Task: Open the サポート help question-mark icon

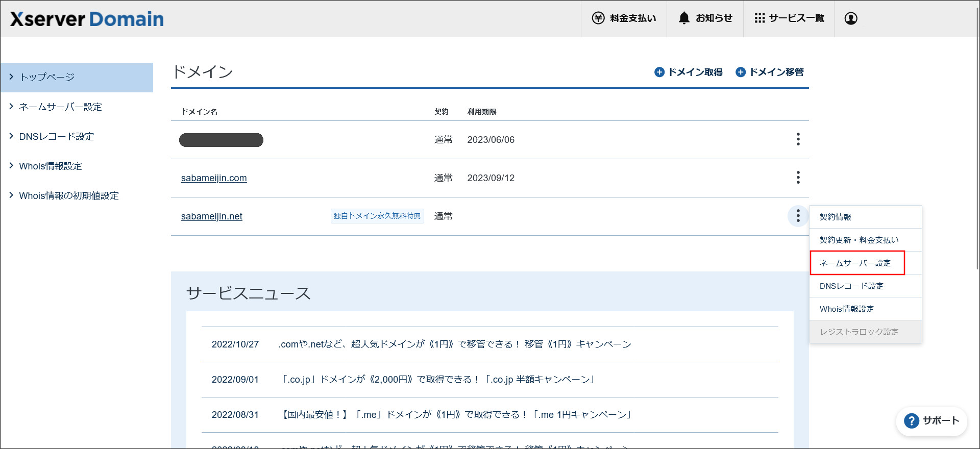Action: coord(912,421)
